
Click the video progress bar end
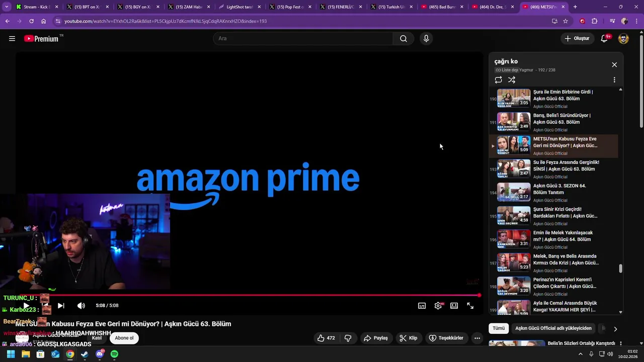tap(479, 295)
